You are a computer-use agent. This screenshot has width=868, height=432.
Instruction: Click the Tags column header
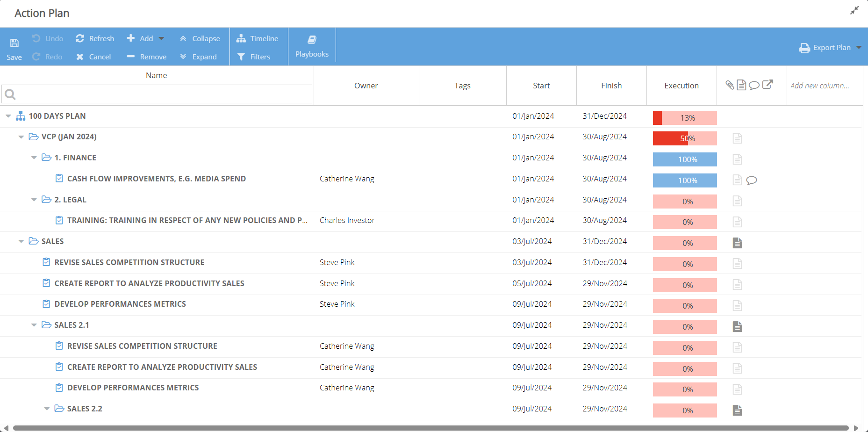click(462, 86)
